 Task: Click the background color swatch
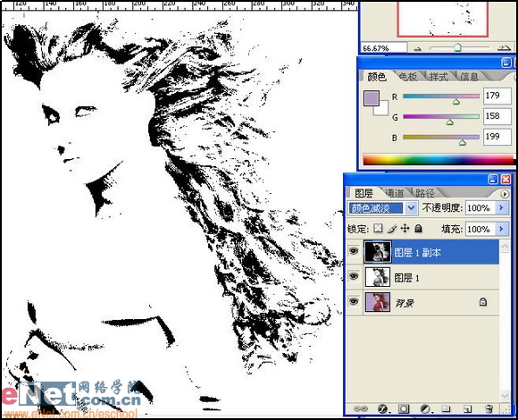382,110
